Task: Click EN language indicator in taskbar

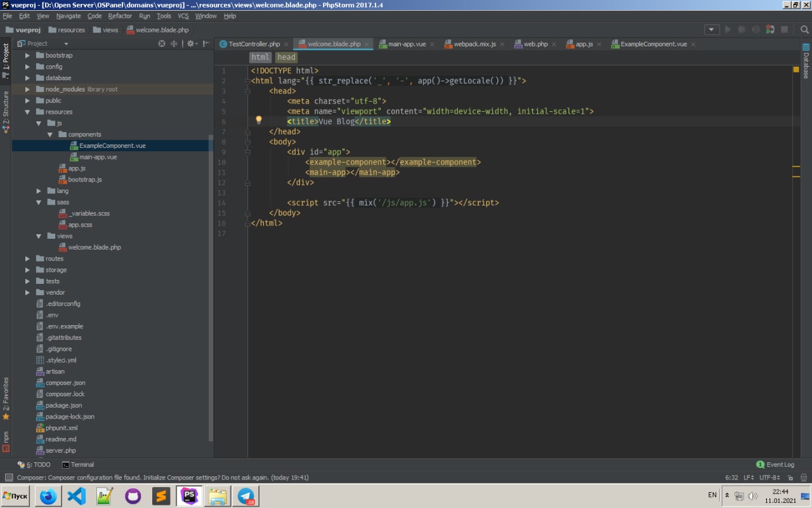Action: (x=712, y=495)
